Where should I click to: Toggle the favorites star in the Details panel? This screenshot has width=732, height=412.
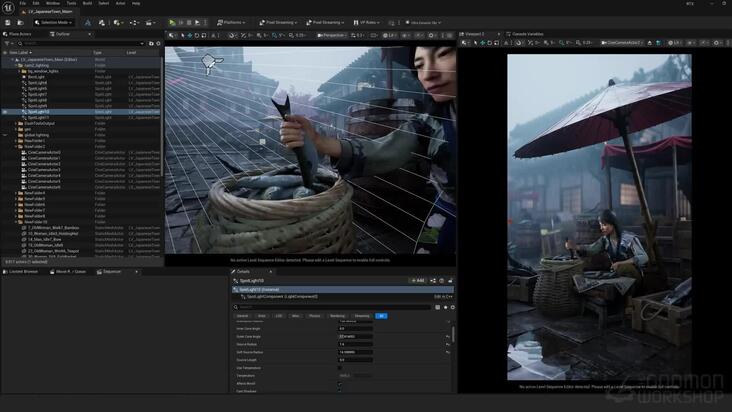(x=445, y=307)
